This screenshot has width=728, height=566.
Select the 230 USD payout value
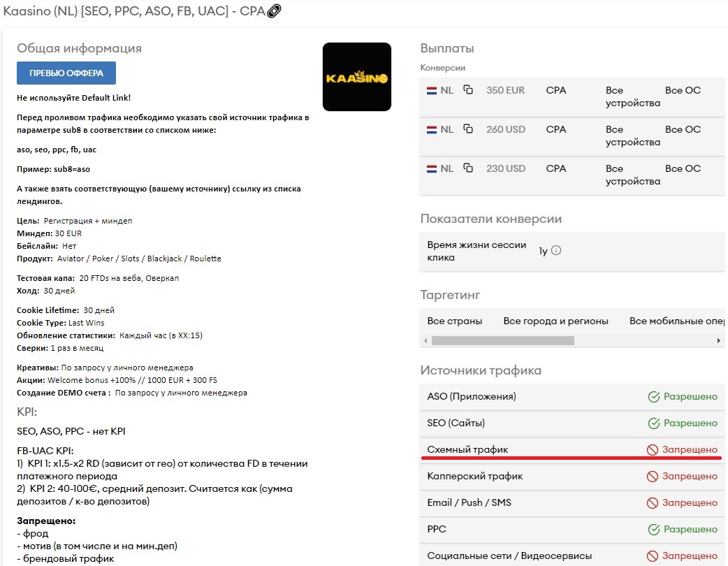[506, 168]
